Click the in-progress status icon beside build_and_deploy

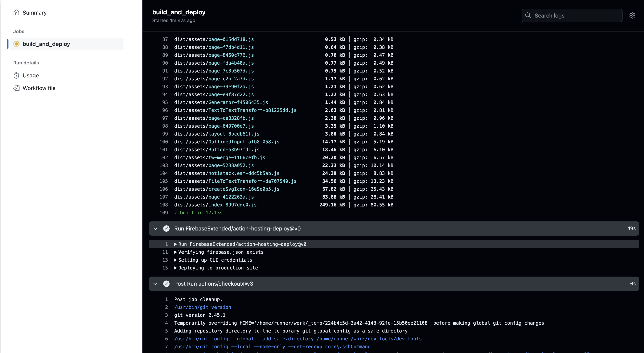coord(16,44)
